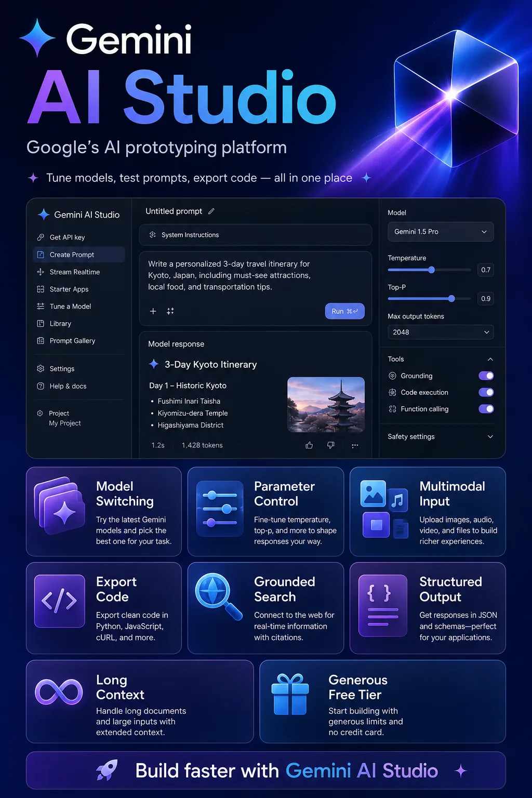Click the 1,428 tokens count
This screenshot has height=798, width=532.
tap(202, 445)
